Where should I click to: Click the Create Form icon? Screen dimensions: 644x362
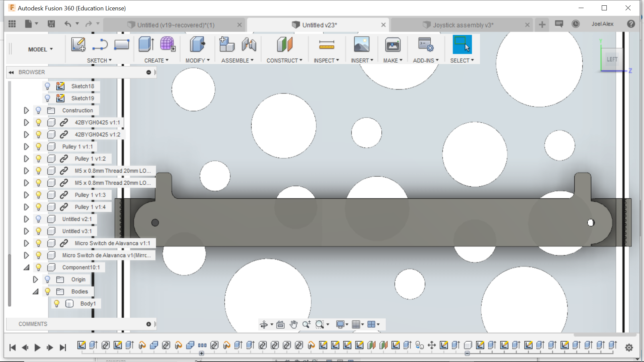click(167, 44)
